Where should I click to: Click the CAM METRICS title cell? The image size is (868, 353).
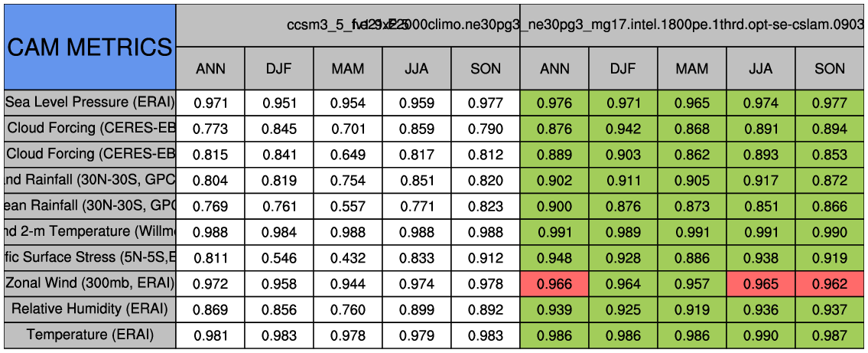click(89, 47)
